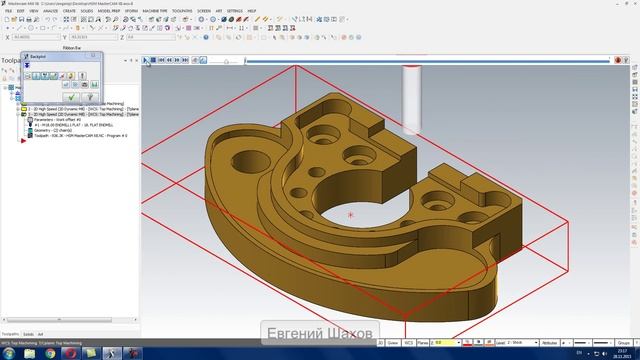640x360 pixels.
Task: Click the Machine Group icon in tree
Action: (x=11, y=87)
